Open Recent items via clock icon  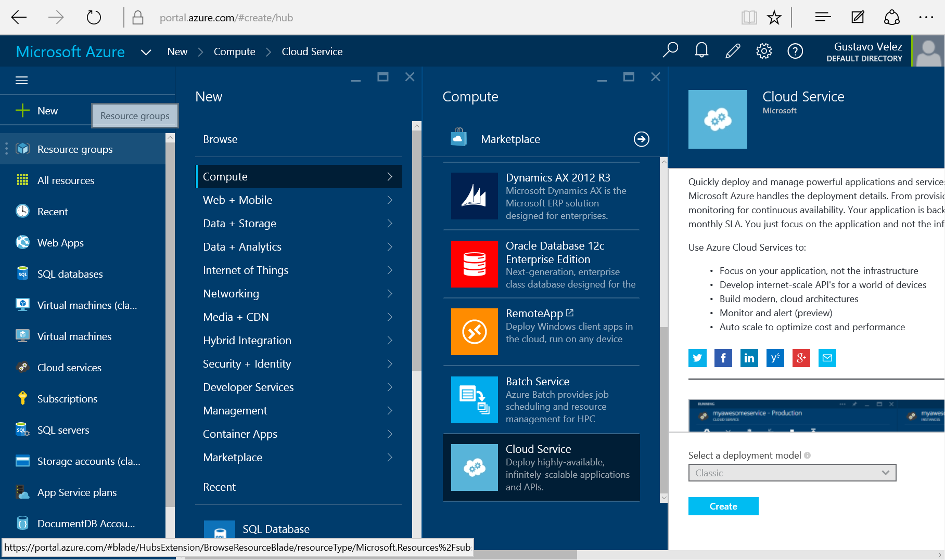[22, 211]
